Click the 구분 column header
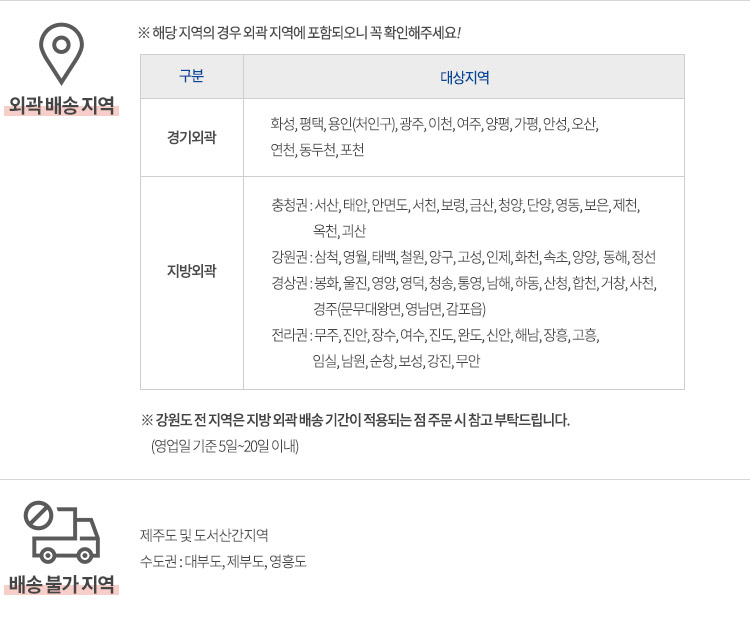The width and height of the screenshot is (750, 620). pos(192,76)
